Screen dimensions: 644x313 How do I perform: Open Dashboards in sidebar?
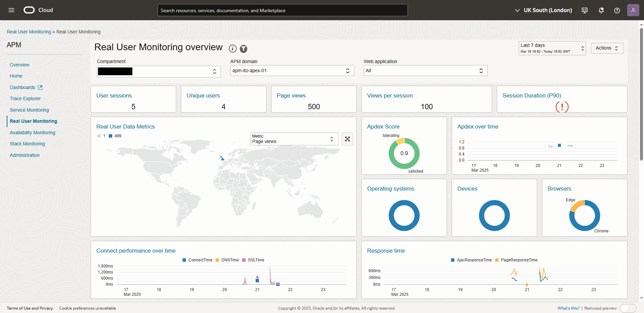pyautogui.click(x=22, y=87)
